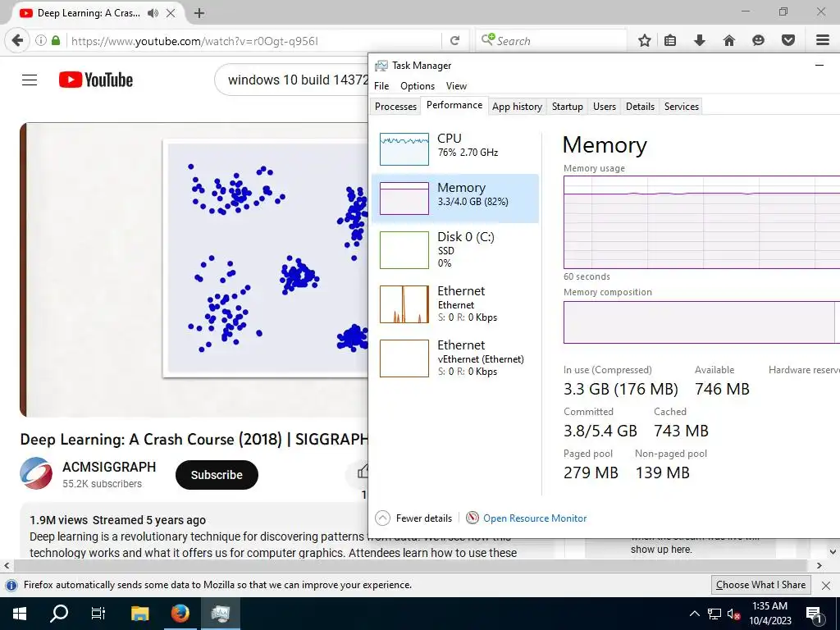Click the memory usage graph
840x630 pixels.
point(702,222)
